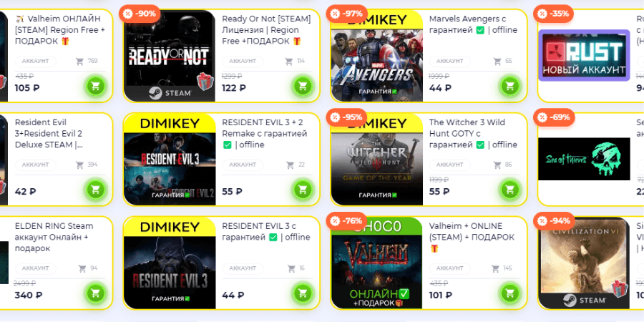The width and height of the screenshot is (644, 322).
Task: Add Marvels Avengers to cart
Action: tap(510, 87)
